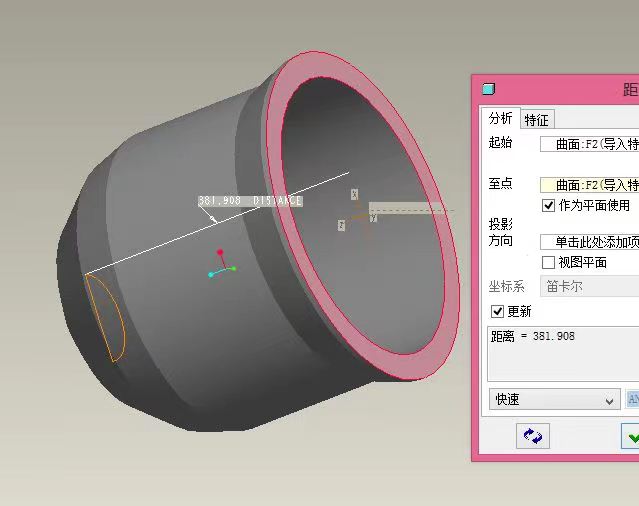Click the 起始 surface reference field
The width and height of the screenshot is (639, 506).
(x=589, y=144)
